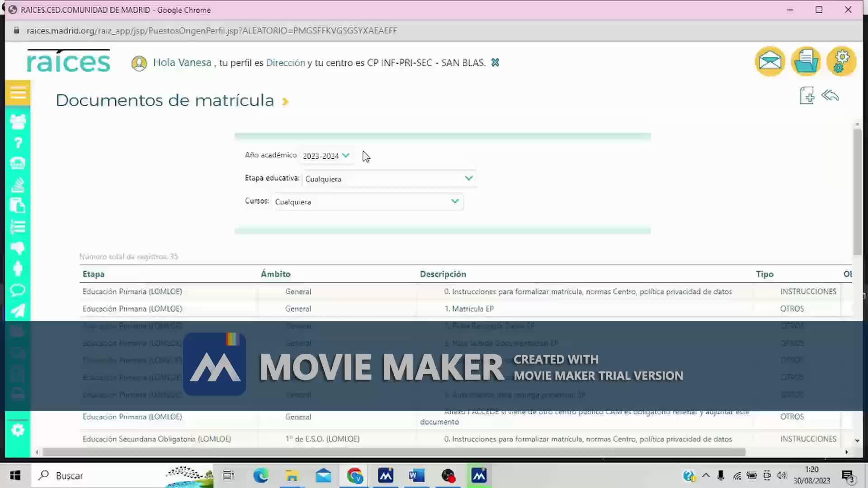Open Word from the Windows taskbar
Screen dimensions: 868x488
(416, 475)
